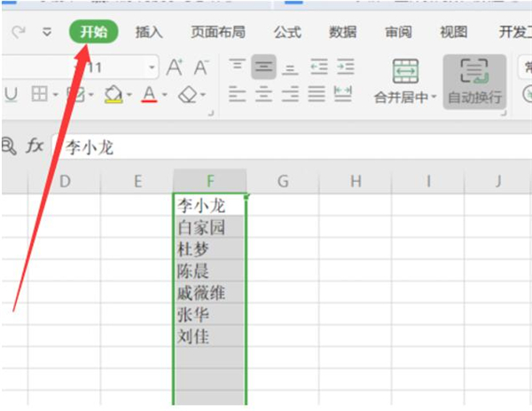Switch to the 插入 tab

point(149,33)
